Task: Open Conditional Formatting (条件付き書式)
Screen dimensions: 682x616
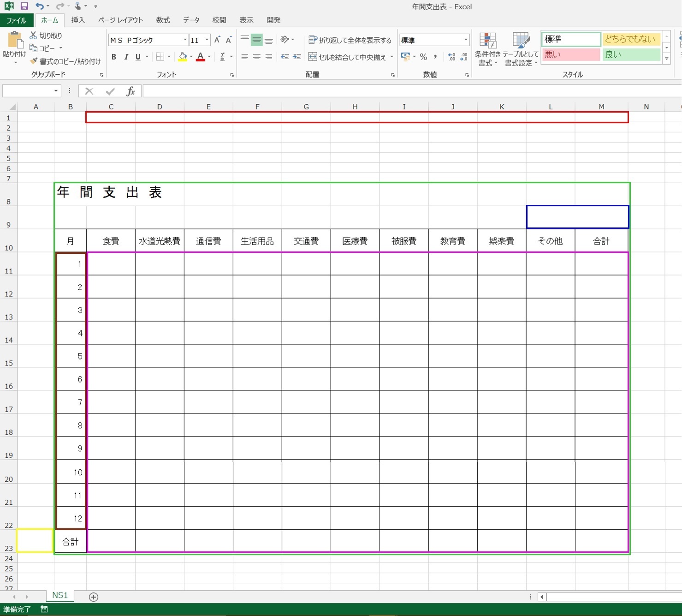Action: tap(487, 49)
